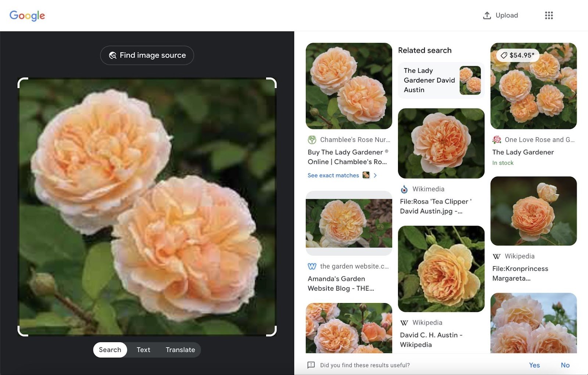Image resolution: width=588 pixels, height=375 pixels.
Task: Click Chamblee's Rose Nursery site icon
Action: point(311,140)
